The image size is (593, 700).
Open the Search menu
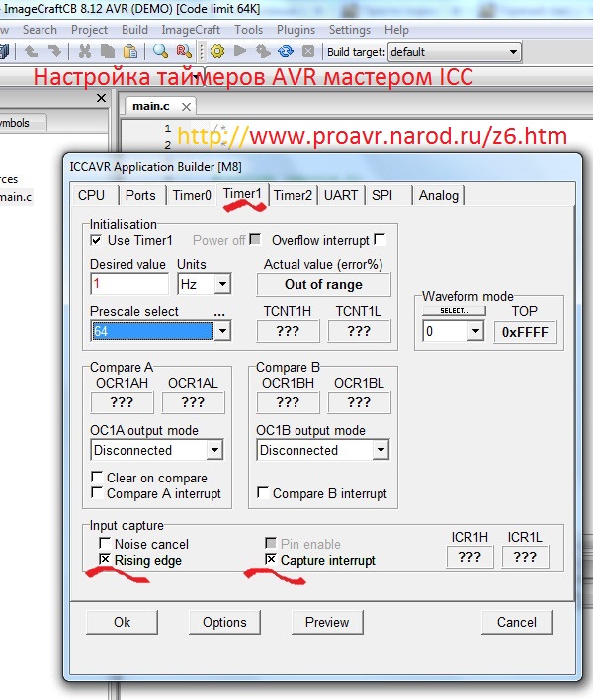point(40,30)
